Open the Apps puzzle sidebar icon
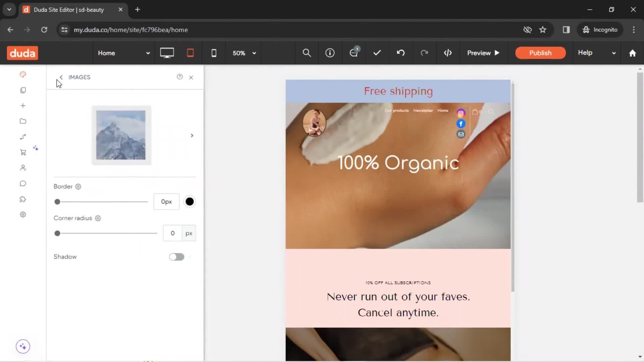 [x=23, y=199]
